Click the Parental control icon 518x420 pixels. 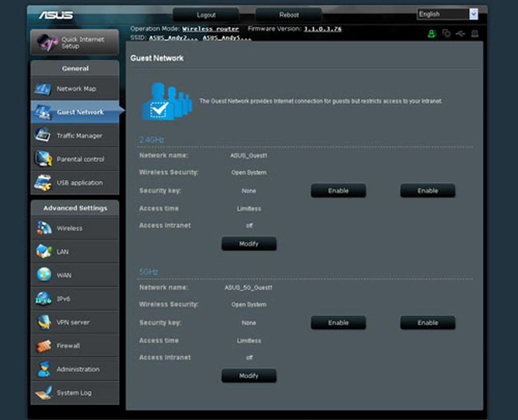[43, 159]
